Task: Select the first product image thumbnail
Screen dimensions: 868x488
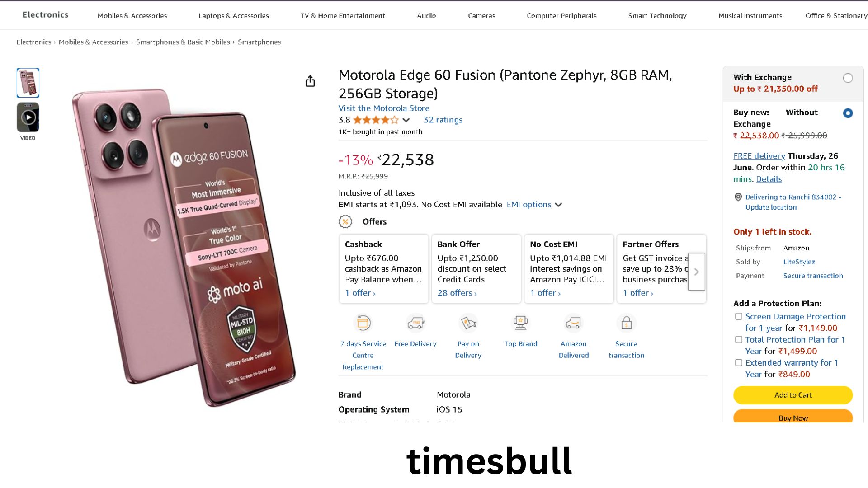Action: pyautogui.click(x=28, y=83)
